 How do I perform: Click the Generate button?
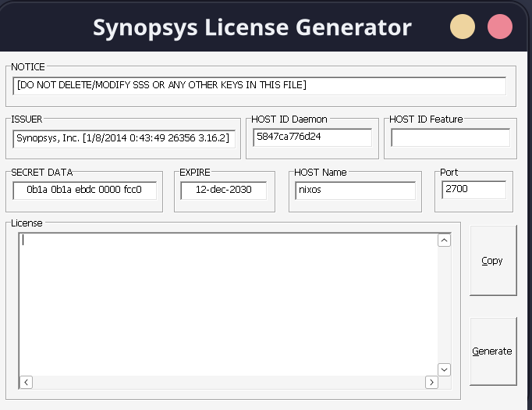pos(492,351)
